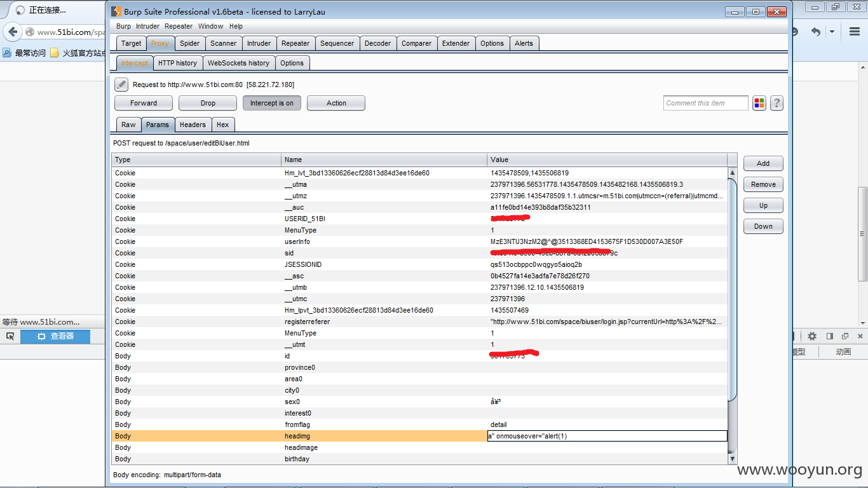Select the JSESSIONID cookie row

click(x=419, y=264)
